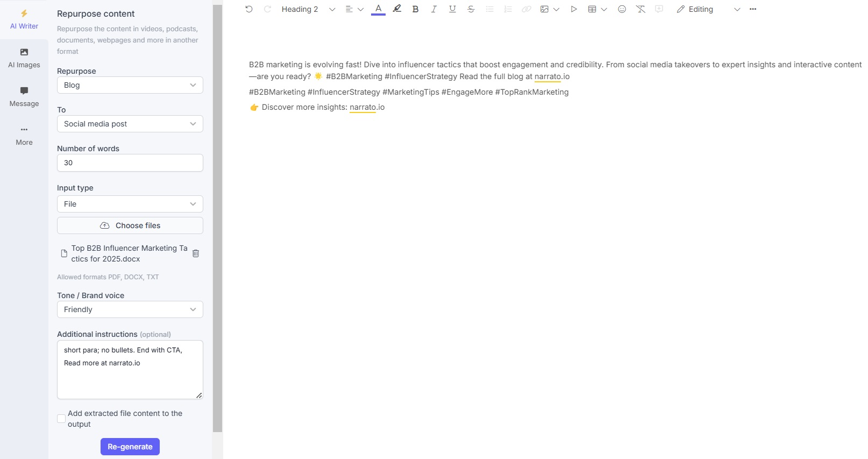868x459 pixels.
Task: Click the Repurpose content heading
Action: pyautogui.click(x=96, y=13)
